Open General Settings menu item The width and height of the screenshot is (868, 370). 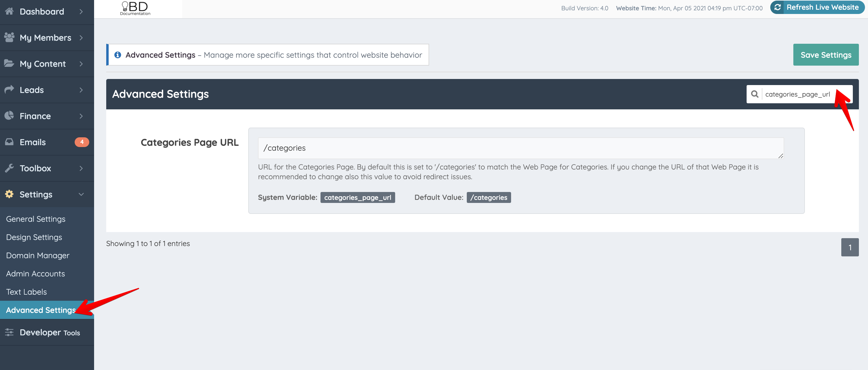(36, 219)
